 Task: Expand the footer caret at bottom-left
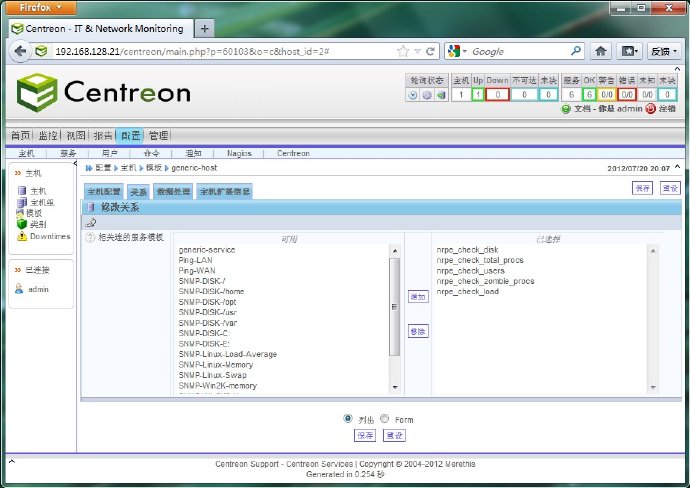click(x=12, y=462)
